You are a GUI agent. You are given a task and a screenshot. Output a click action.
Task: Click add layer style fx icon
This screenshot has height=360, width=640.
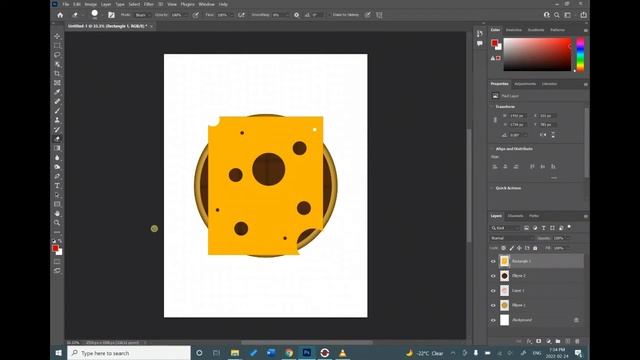click(529, 341)
